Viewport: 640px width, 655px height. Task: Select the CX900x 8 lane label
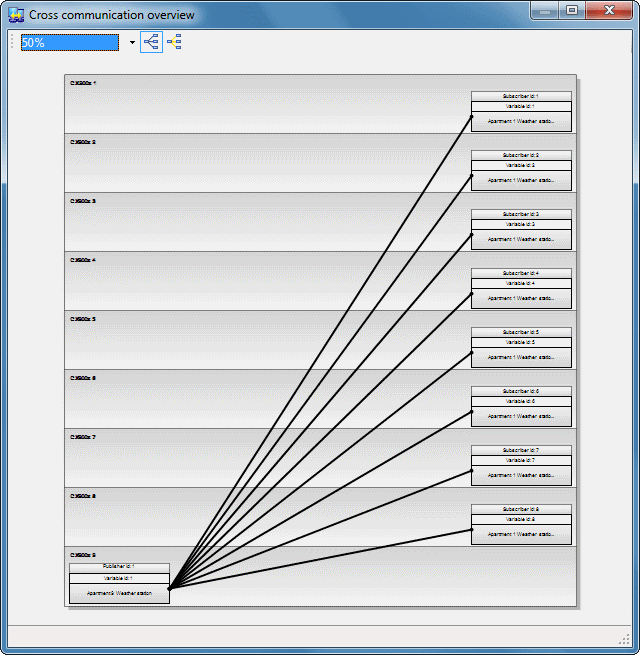click(x=83, y=496)
